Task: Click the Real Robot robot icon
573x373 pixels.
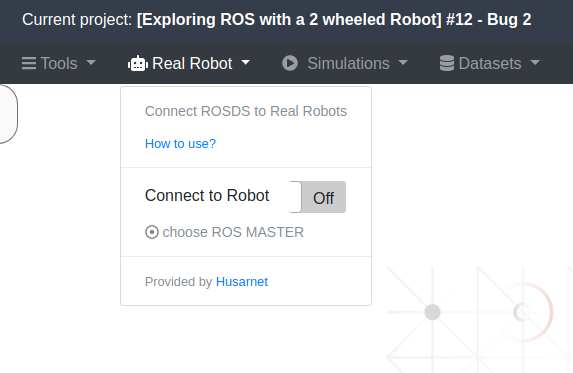Action: coord(138,63)
